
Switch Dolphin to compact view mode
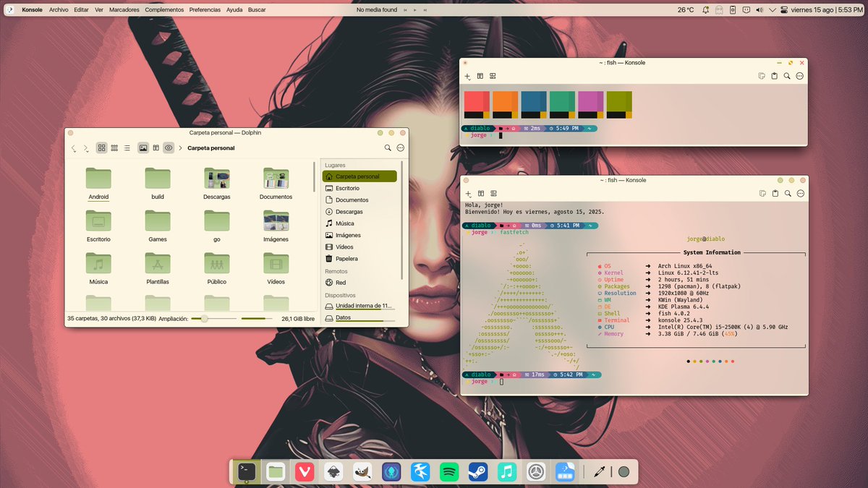coord(114,148)
